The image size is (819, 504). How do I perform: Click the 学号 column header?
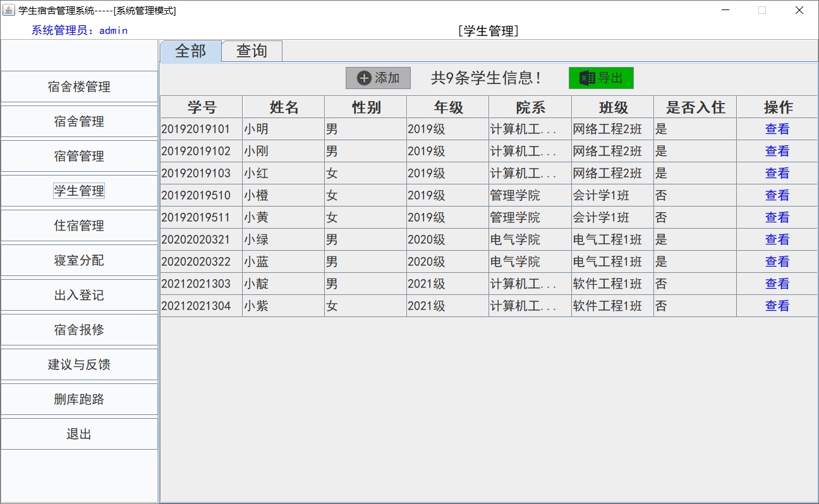click(x=202, y=107)
